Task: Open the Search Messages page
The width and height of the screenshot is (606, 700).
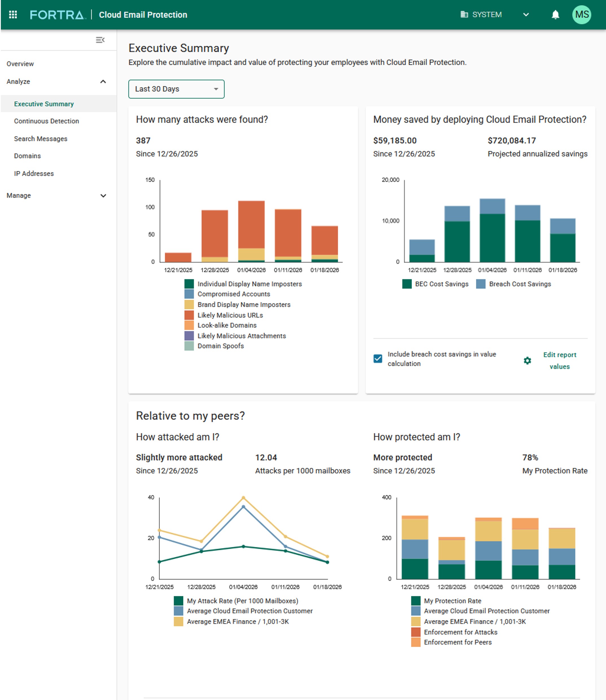Action: click(41, 138)
